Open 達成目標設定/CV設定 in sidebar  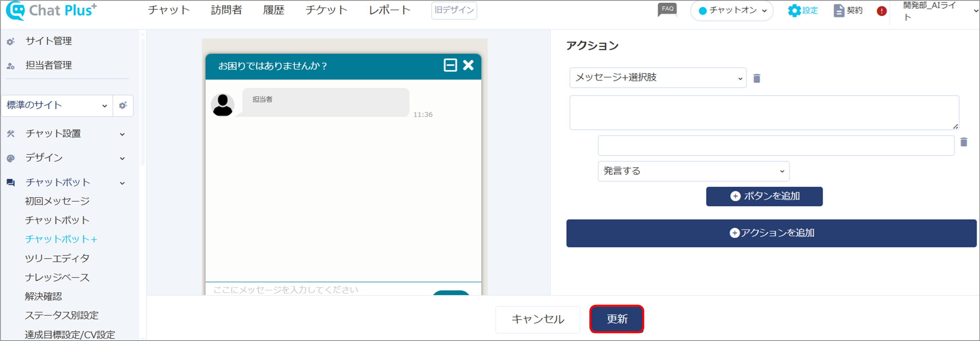click(70, 335)
